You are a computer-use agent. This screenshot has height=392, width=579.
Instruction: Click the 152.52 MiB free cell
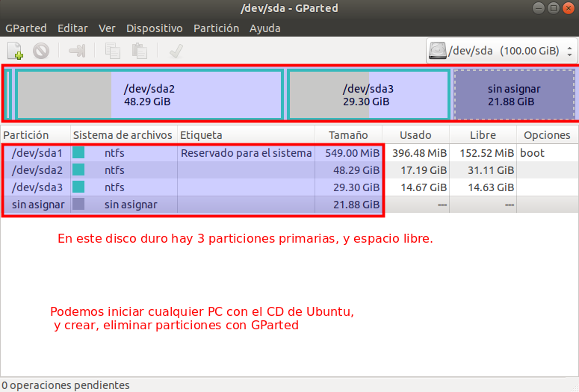(483, 153)
